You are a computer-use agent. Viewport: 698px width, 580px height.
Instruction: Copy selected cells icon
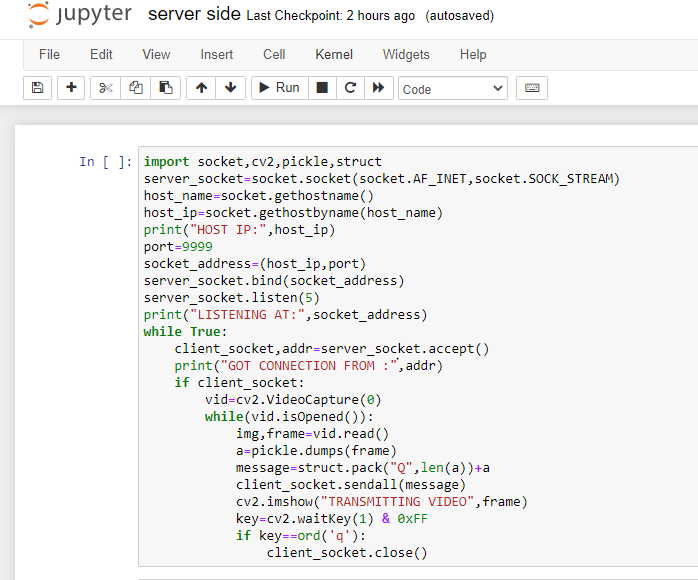135,88
